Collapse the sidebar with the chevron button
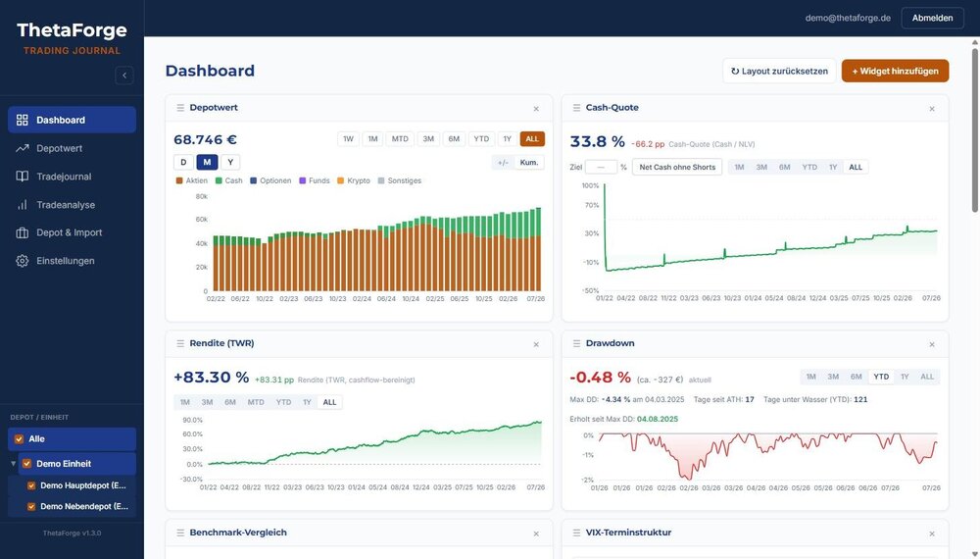This screenshot has width=980, height=559. [x=124, y=76]
